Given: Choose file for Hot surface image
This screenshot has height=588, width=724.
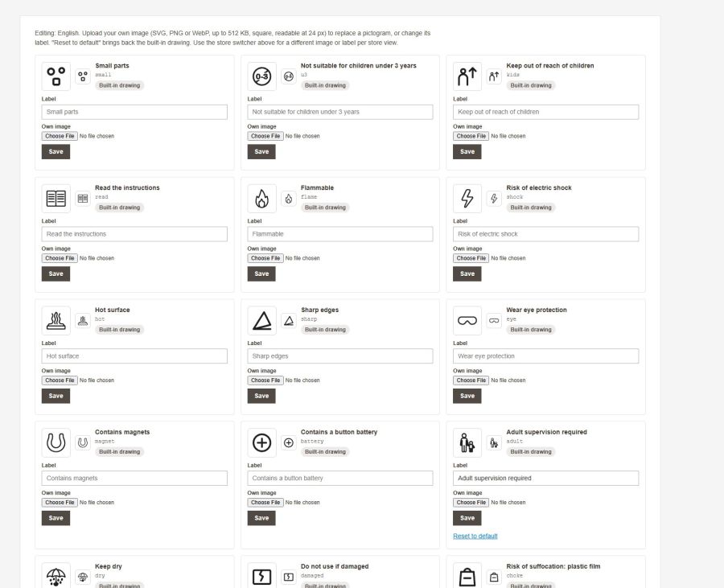Looking at the screenshot, I should 60,380.
